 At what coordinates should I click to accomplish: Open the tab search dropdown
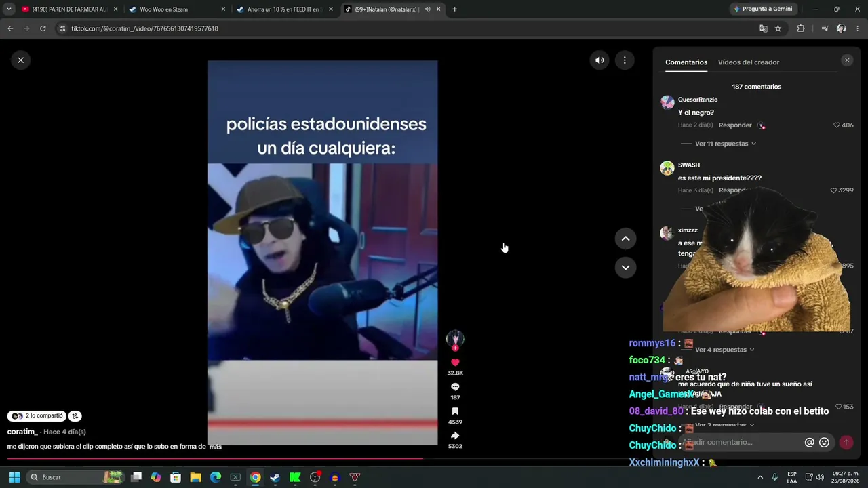(8, 9)
